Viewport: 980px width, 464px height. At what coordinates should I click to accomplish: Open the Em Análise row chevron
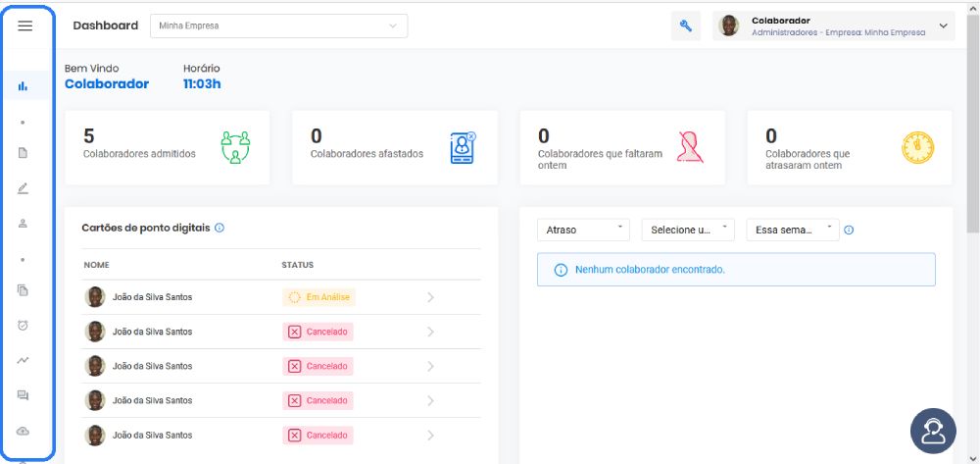pos(430,297)
